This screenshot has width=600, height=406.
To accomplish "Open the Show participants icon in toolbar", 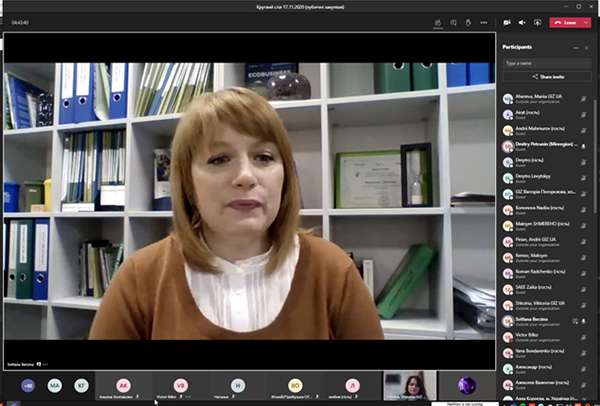I will pos(438,23).
